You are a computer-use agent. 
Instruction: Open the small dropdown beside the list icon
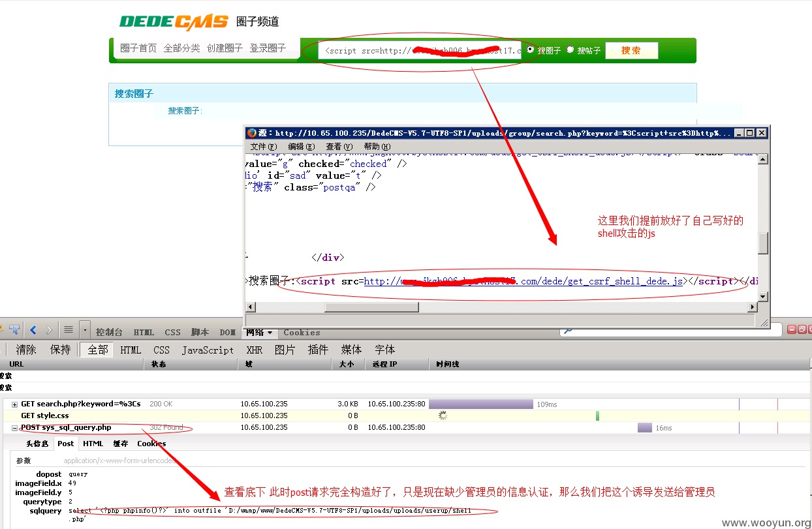[x=85, y=329]
